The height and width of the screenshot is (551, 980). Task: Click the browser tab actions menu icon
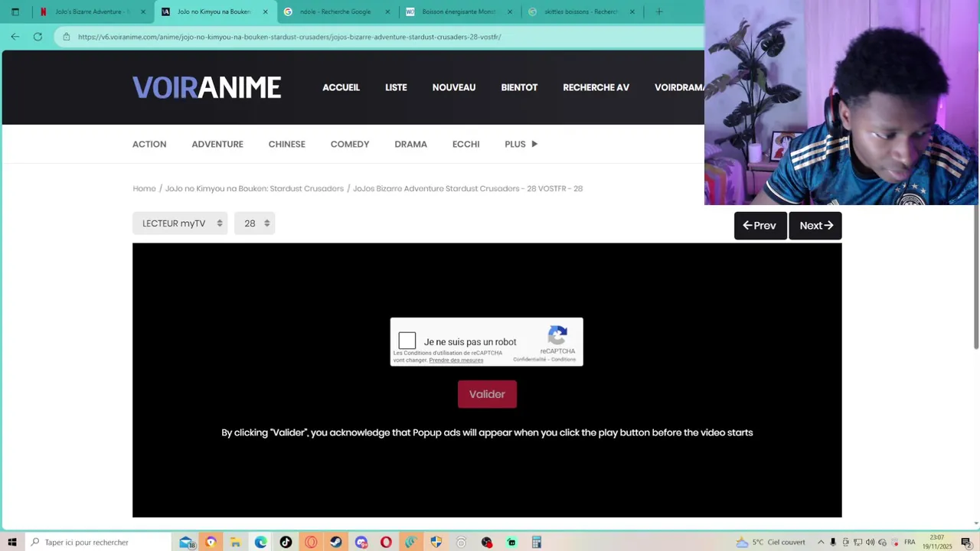[x=15, y=11]
